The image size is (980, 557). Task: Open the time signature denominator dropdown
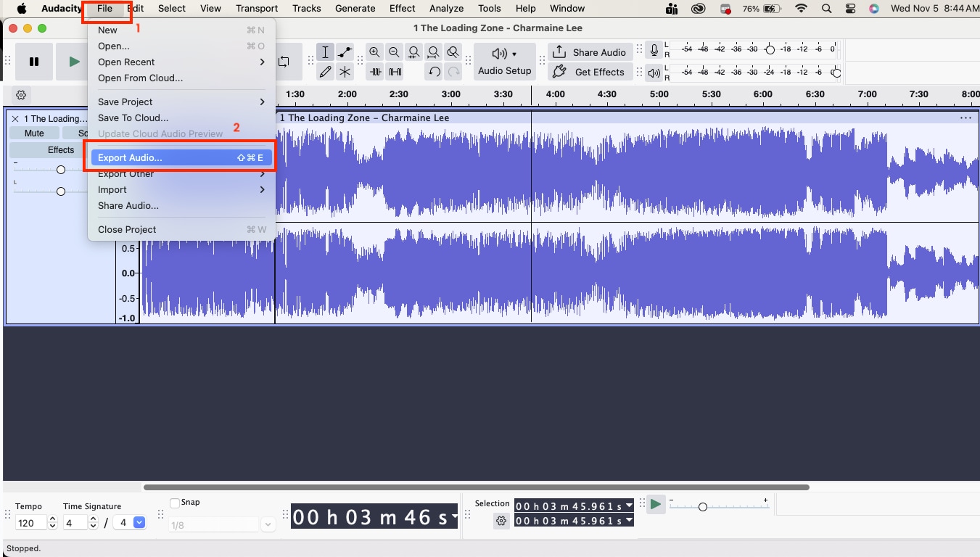click(138, 522)
